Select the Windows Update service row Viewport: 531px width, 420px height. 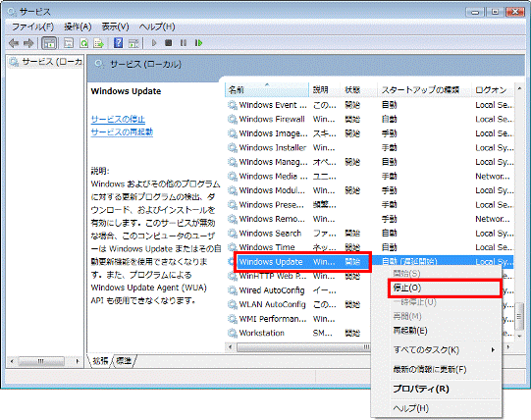[370, 262]
